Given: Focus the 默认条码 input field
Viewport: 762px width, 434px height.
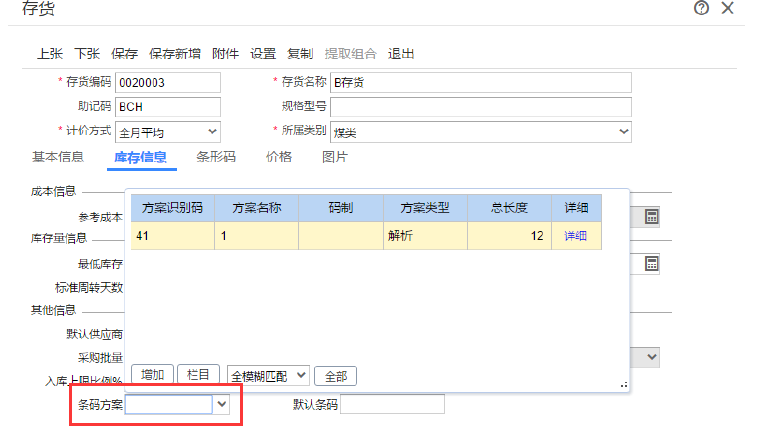Looking at the screenshot, I should click(x=392, y=404).
